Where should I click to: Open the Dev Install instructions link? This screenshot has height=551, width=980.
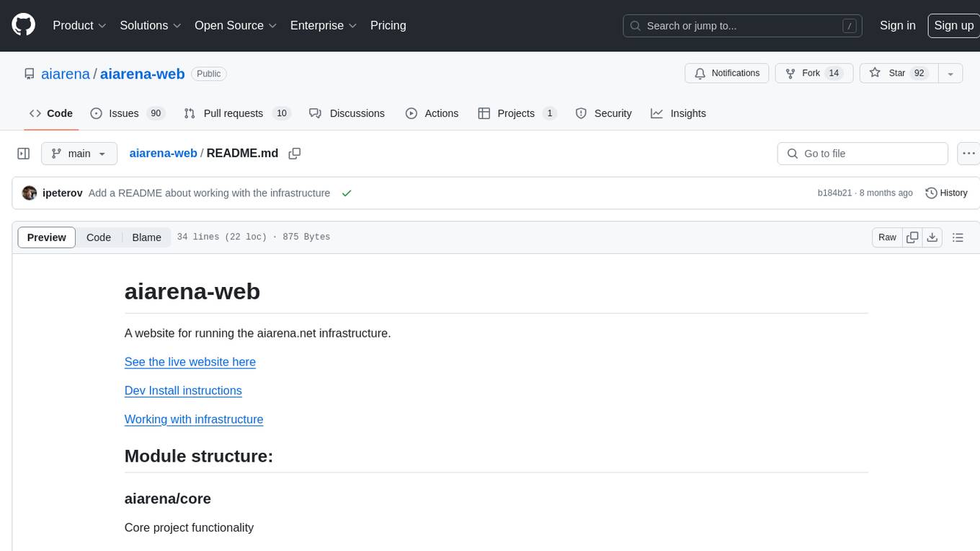click(x=183, y=391)
